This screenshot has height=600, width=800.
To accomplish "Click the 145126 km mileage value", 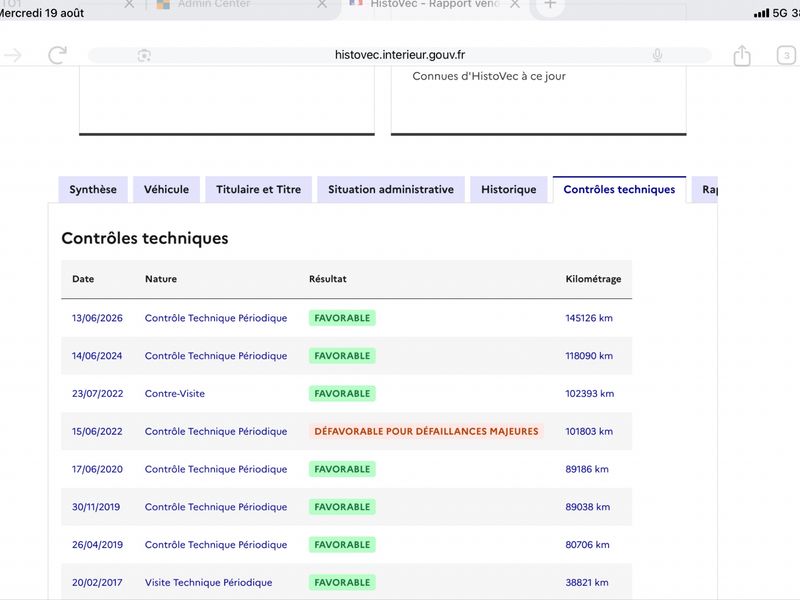I will pos(589,318).
